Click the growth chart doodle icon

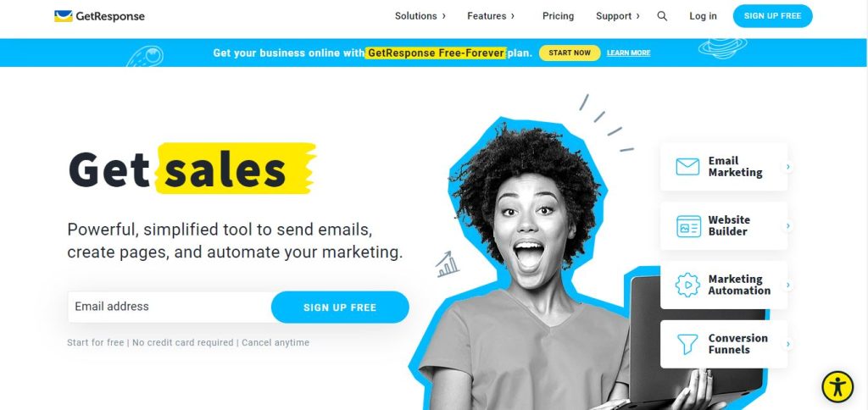(448, 264)
